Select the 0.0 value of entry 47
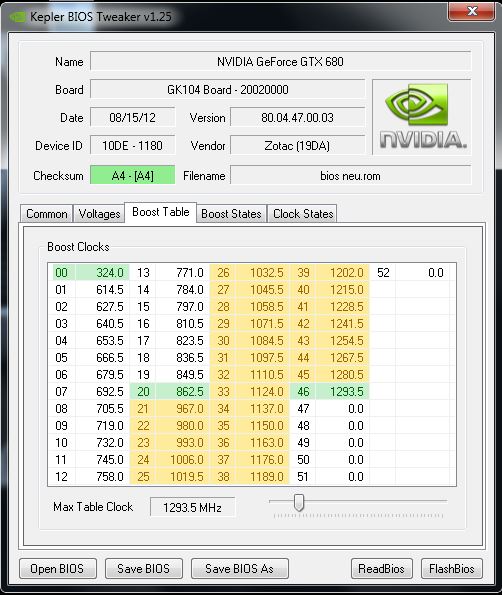This screenshot has height=595, width=502. point(343,408)
